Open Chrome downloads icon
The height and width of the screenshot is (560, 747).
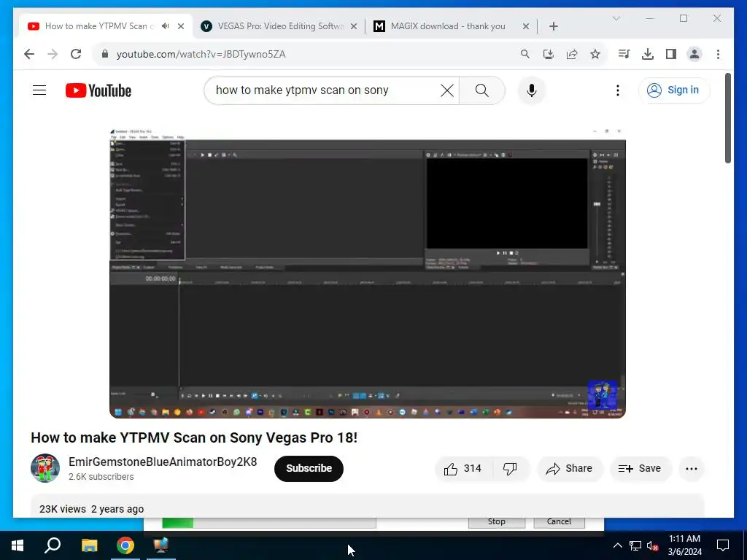click(648, 54)
